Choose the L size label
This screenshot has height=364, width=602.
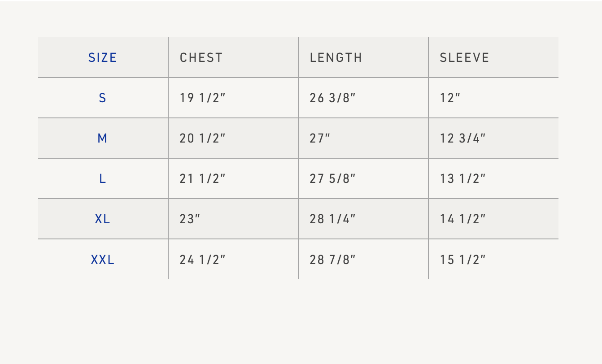click(x=103, y=179)
